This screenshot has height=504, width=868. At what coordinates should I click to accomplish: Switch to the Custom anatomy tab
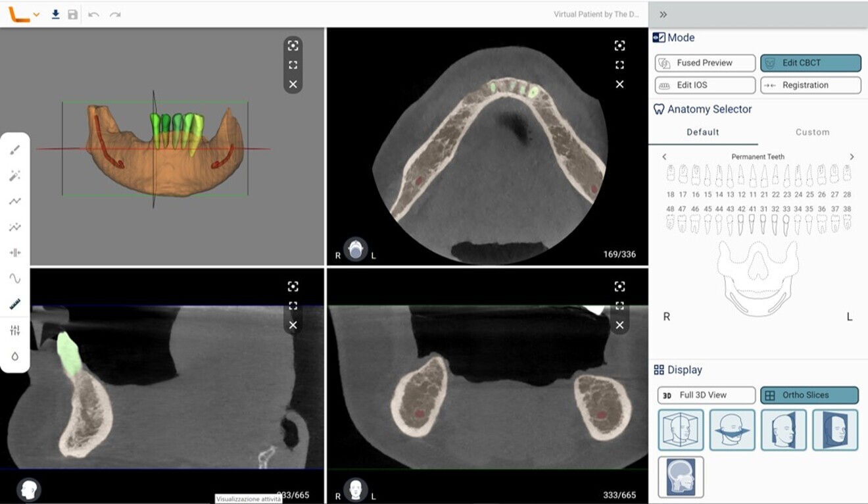click(x=812, y=132)
